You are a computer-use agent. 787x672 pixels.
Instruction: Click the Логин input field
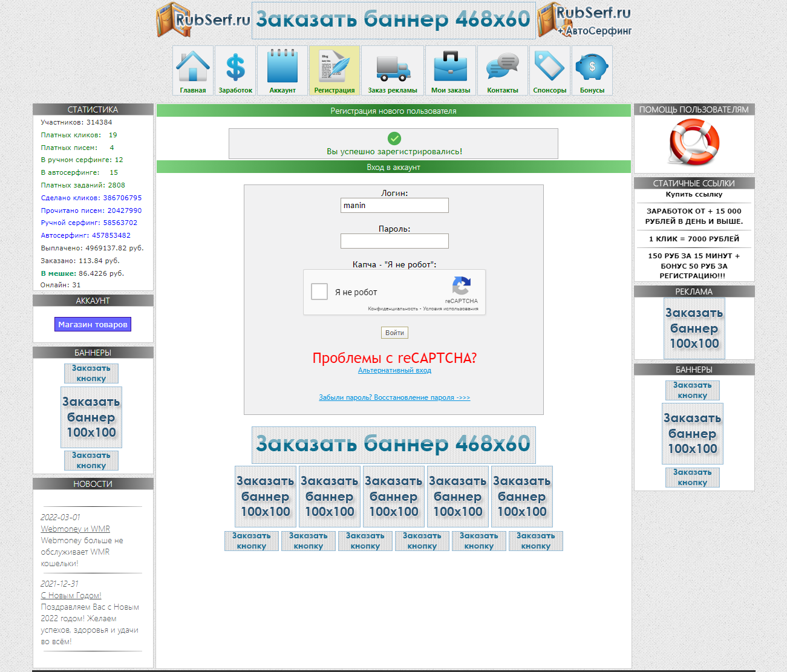[x=394, y=206]
